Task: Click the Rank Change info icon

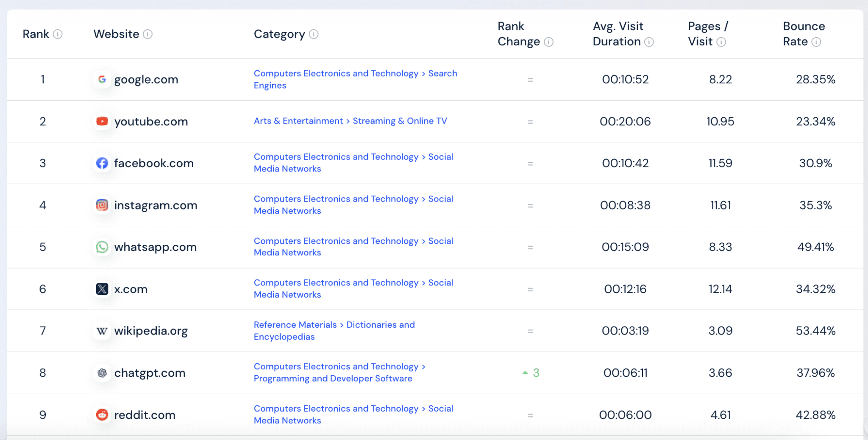Action: pyautogui.click(x=548, y=42)
